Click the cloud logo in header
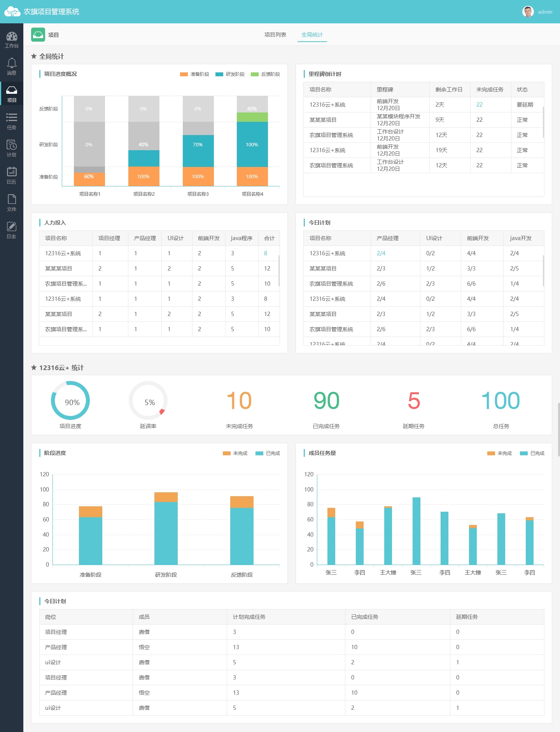This screenshot has width=560, height=732. 12,12
